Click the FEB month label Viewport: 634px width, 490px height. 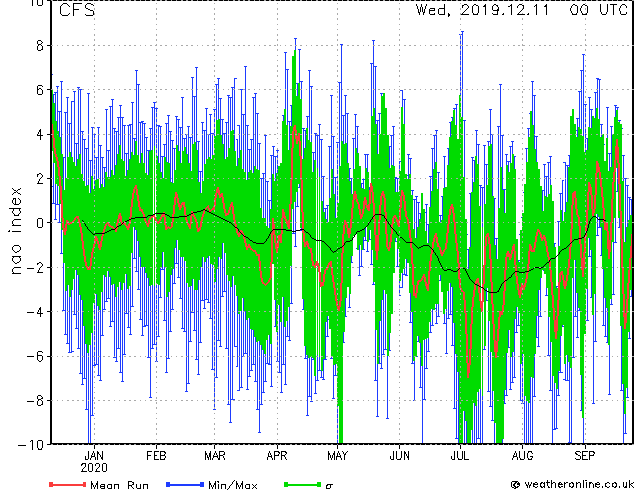pos(156,456)
